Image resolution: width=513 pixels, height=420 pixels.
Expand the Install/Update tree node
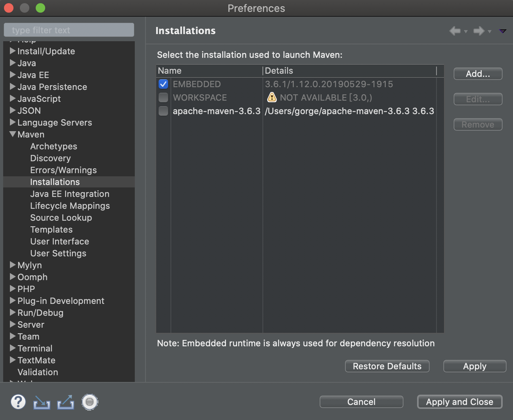pyautogui.click(x=13, y=51)
